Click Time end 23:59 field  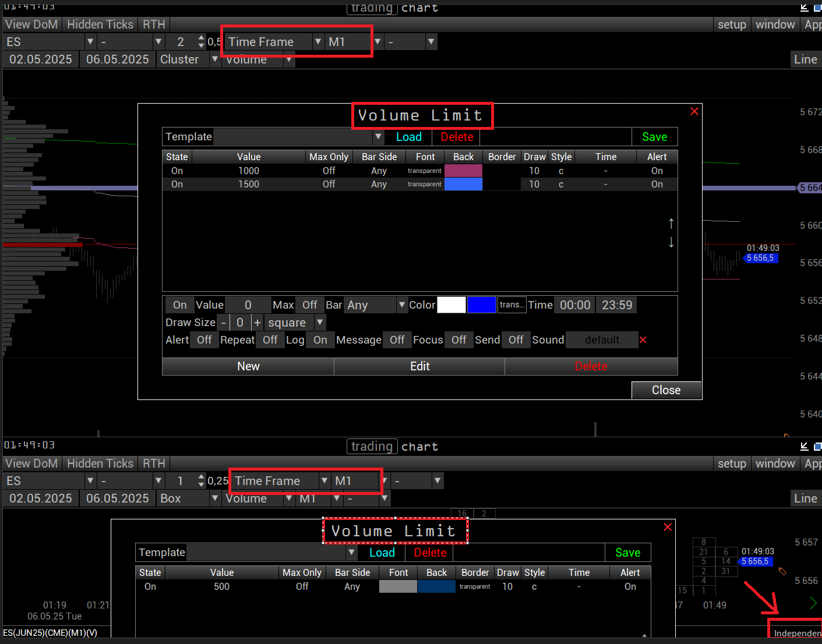617,305
